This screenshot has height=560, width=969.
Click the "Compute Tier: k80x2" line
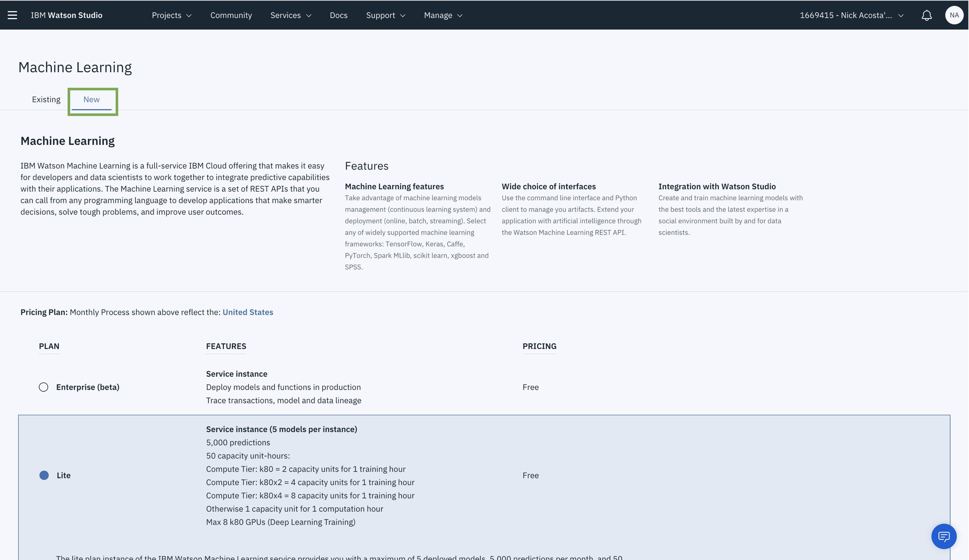[x=310, y=482]
